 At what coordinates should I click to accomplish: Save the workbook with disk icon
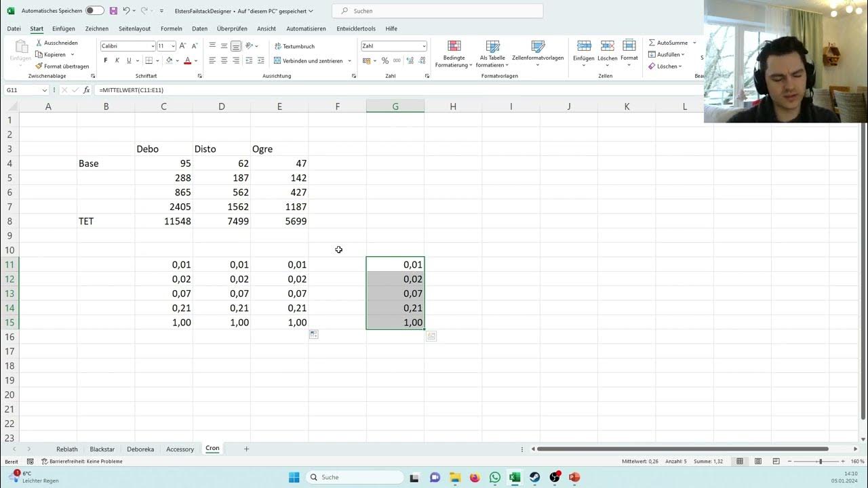pyautogui.click(x=113, y=11)
